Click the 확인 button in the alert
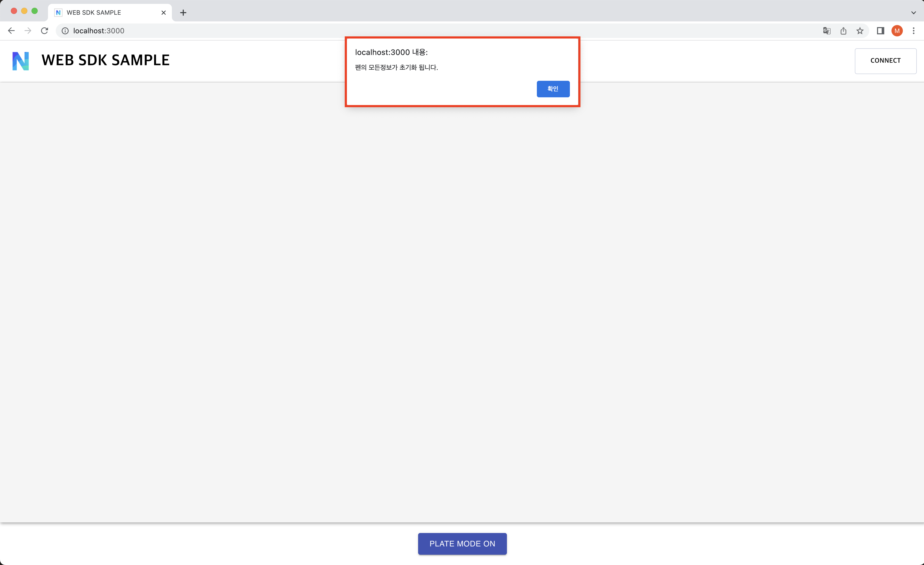The height and width of the screenshot is (565, 924). pos(553,89)
